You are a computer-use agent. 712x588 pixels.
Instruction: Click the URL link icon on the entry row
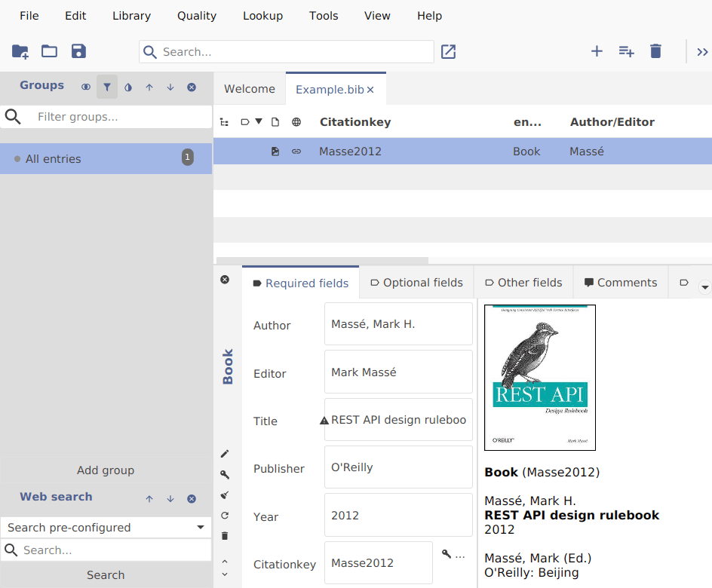pos(296,151)
